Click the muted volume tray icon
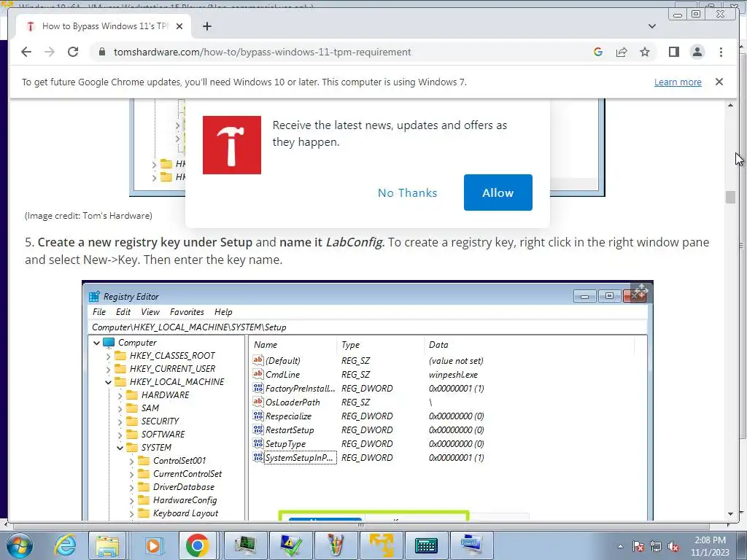Screen dimensions: 747x560 click(x=673, y=546)
